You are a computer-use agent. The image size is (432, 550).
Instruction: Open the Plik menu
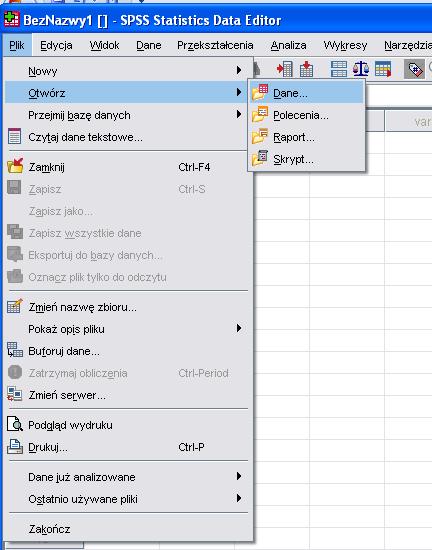tap(17, 45)
